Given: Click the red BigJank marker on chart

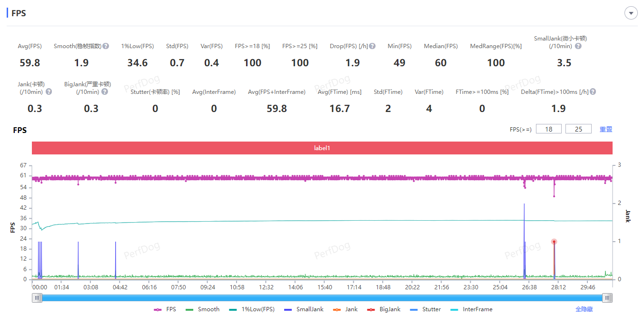Looking at the screenshot, I should 554,242.
